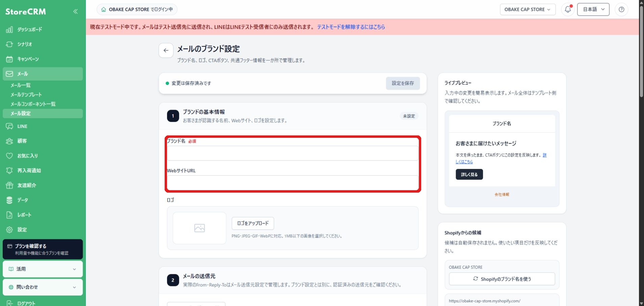Click the 設定 gear icon in sidebar
This screenshot has height=306, width=644.
pos(9,230)
